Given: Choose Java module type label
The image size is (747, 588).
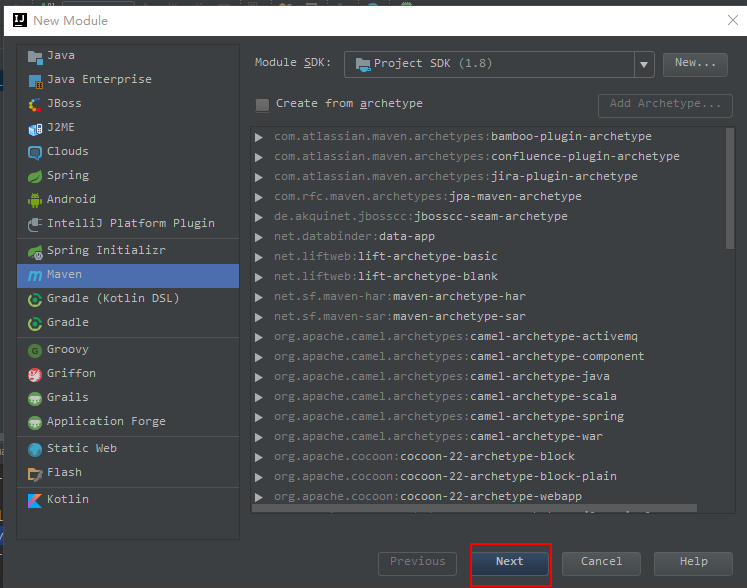Looking at the screenshot, I should 61,55.
